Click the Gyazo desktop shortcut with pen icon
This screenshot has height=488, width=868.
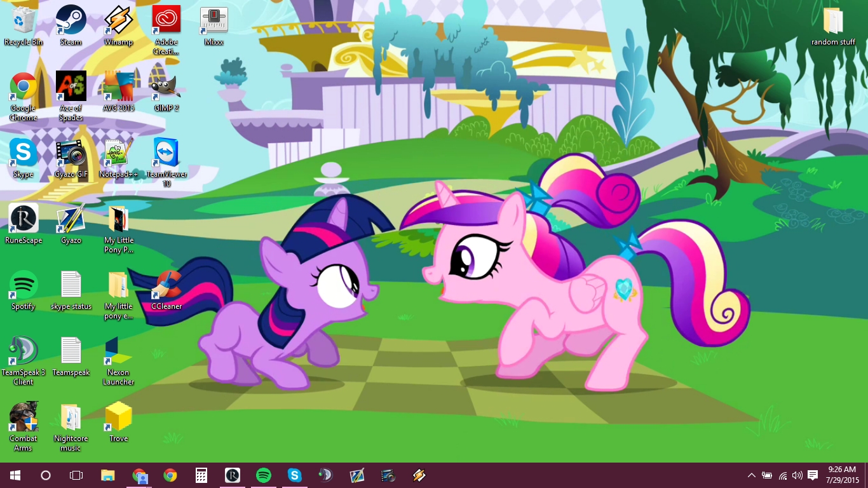(x=71, y=224)
